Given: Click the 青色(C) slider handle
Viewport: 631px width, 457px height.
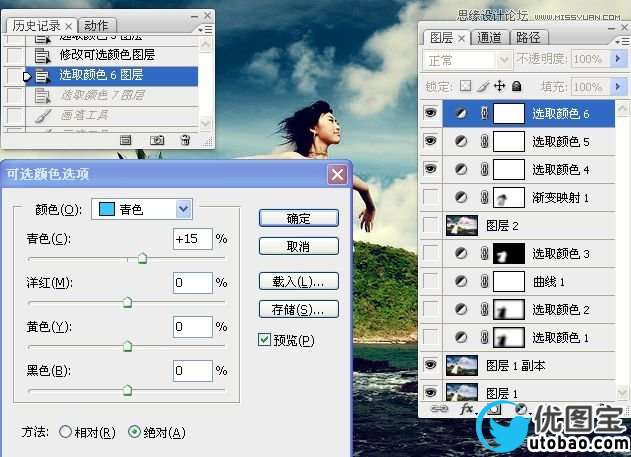Looking at the screenshot, I should tap(142, 258).
